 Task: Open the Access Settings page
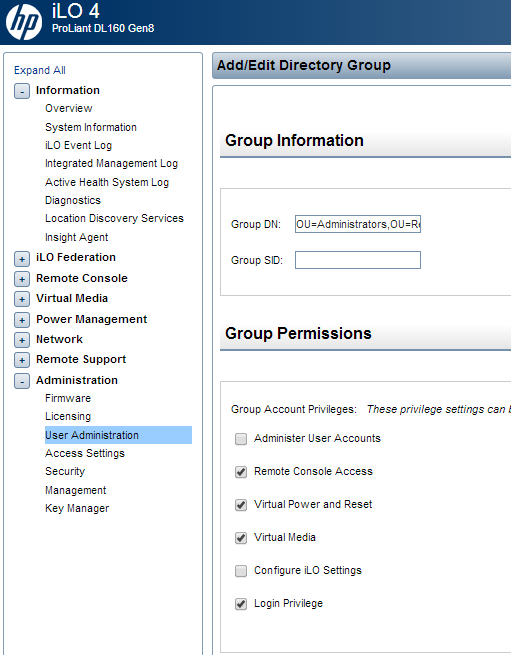(x=85, y=453)
